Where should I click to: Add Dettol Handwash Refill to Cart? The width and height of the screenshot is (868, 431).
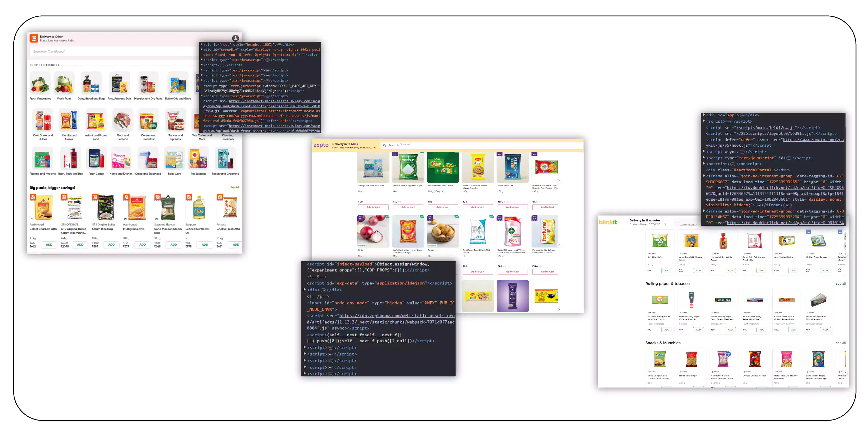pyautogui.click(x=512, y=272)
